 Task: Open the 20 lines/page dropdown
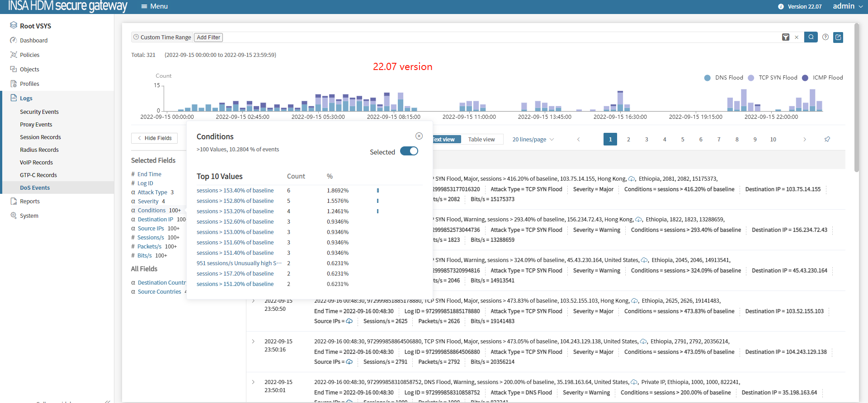pyautogui.click(x=533, y=139)
